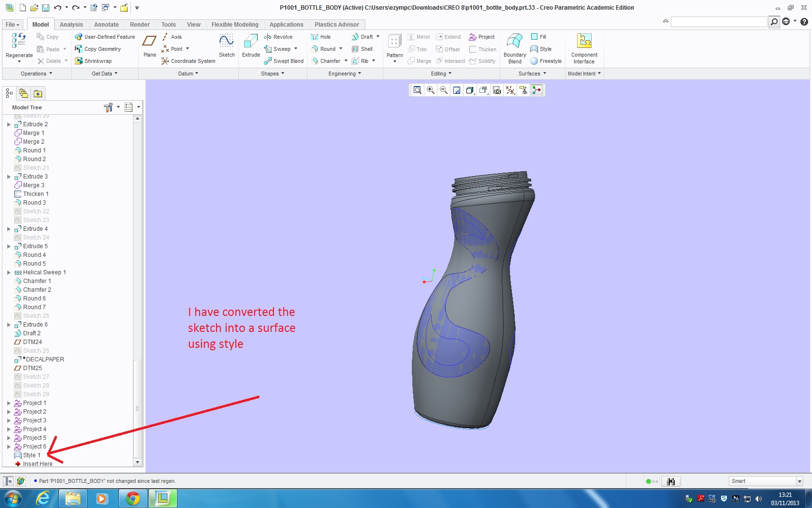This screenshot has width=812, height=508.
Task: Select DECALPAPER in model tree
Action: pos(39,359)
